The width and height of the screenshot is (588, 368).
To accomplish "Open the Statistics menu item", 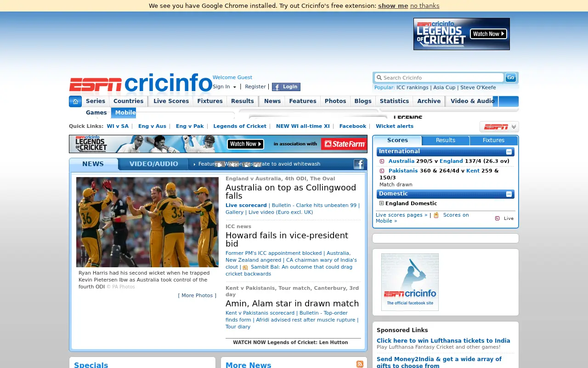I will tap(394, 101).
